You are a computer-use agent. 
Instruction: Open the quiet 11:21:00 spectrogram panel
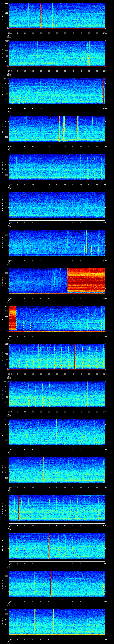[x=57, y=205]
